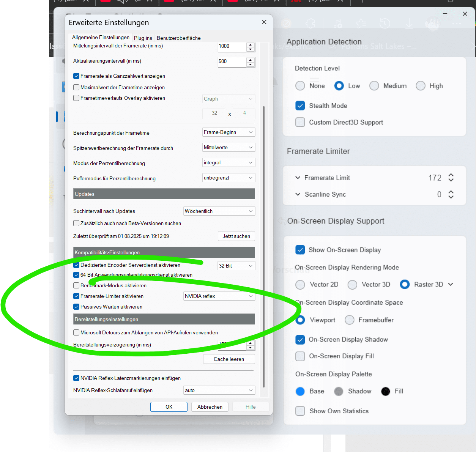Viewport: 476px width, 452px height.
Task: Close the background settings window
Action: [x=465, y=14]
